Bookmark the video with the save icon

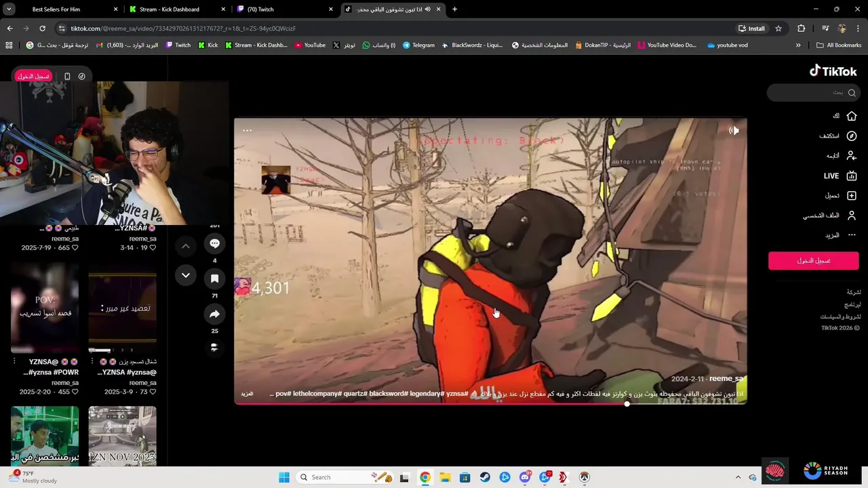(214, 279)
